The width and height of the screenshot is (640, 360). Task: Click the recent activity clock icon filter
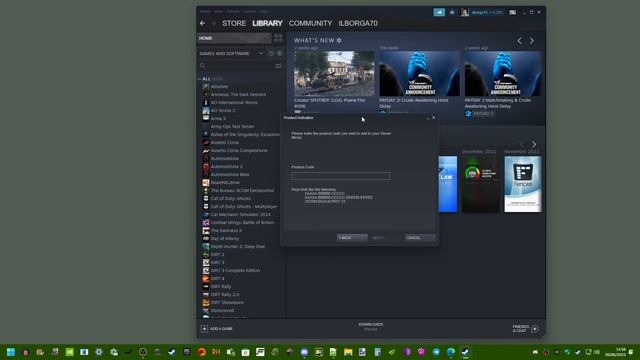[271, 53]
